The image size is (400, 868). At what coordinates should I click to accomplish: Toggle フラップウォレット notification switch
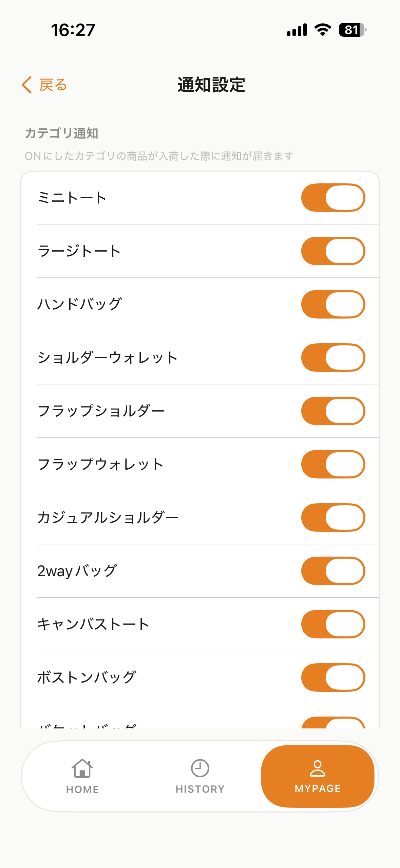click(x=333, y=464)
